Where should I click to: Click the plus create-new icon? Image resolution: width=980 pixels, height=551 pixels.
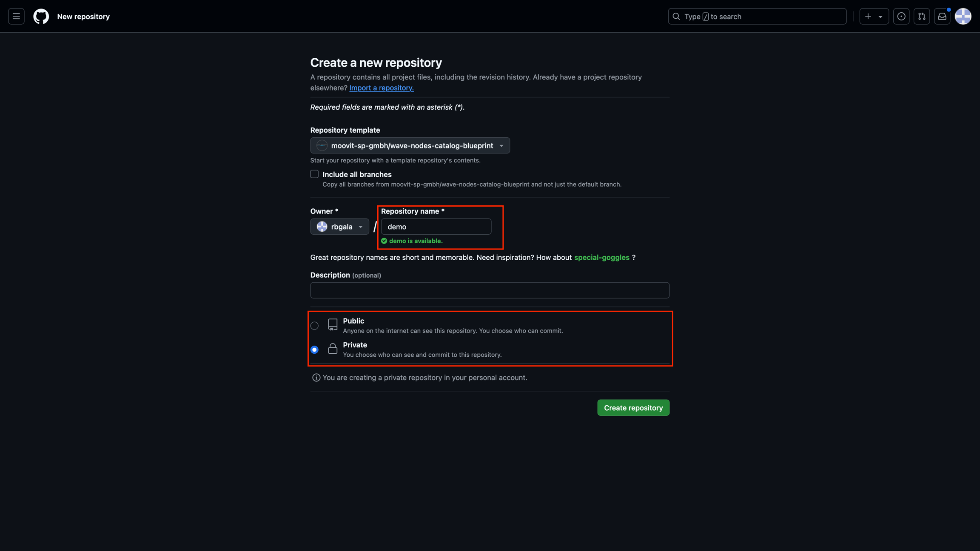point(868,17)
